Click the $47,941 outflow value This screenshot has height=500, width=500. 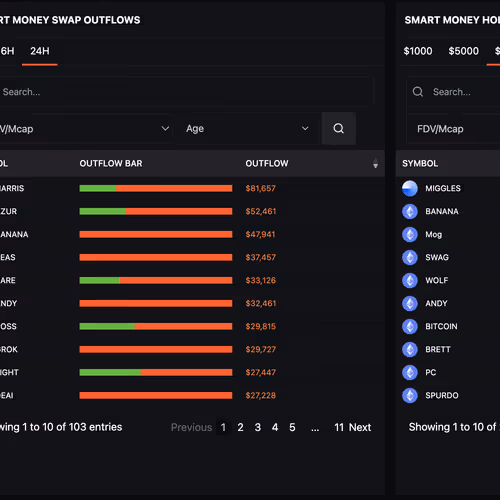click(x=261, y=234)
